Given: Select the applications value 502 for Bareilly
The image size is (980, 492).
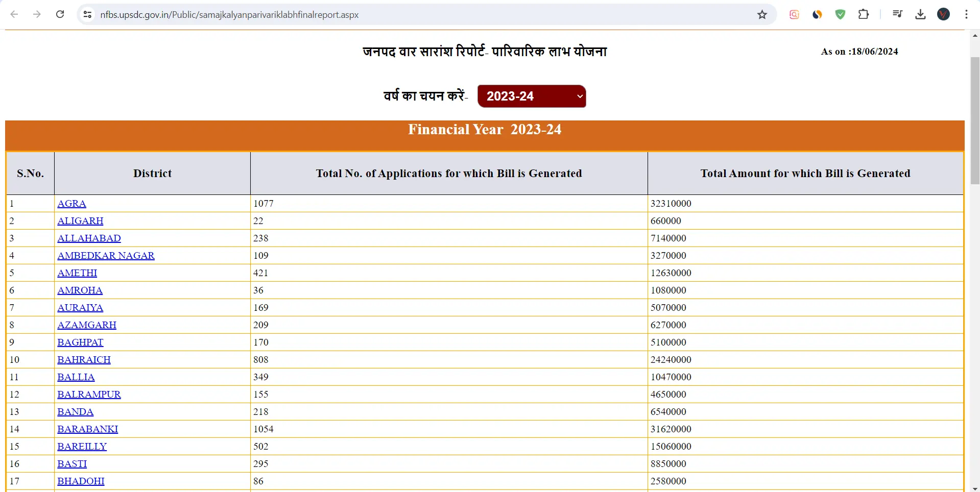Looking at the screenshot, I should coord(261,446).
